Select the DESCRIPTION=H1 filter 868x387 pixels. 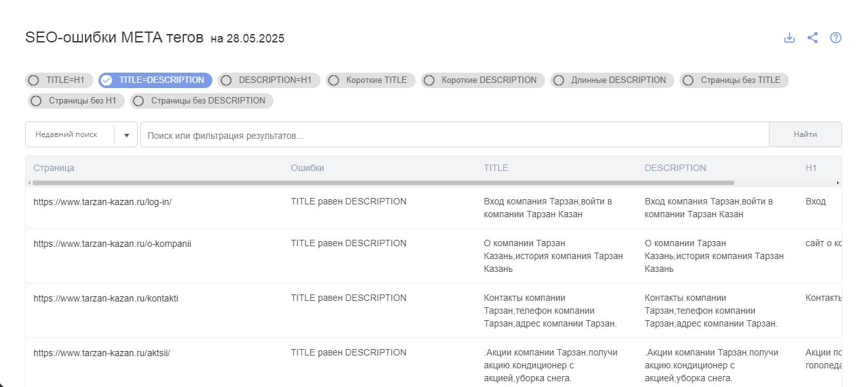(269, 80)
